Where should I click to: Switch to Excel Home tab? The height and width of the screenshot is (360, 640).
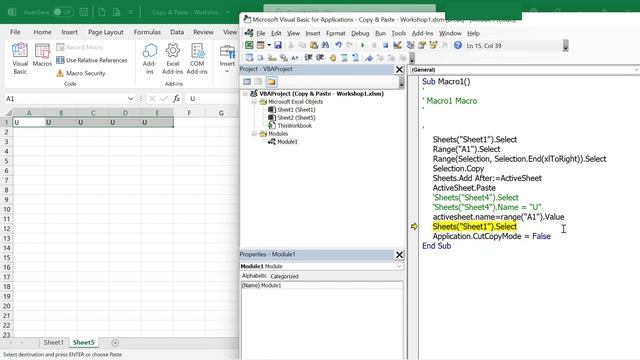[42, 32]
